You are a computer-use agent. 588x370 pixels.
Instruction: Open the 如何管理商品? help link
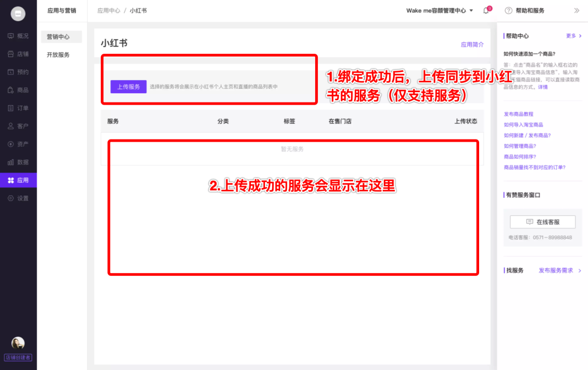(x=520, y=146)
